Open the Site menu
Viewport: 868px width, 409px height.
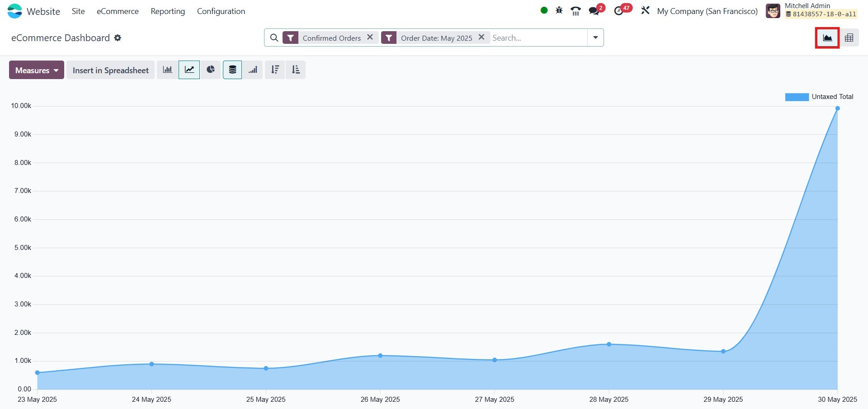coord(78,11)
